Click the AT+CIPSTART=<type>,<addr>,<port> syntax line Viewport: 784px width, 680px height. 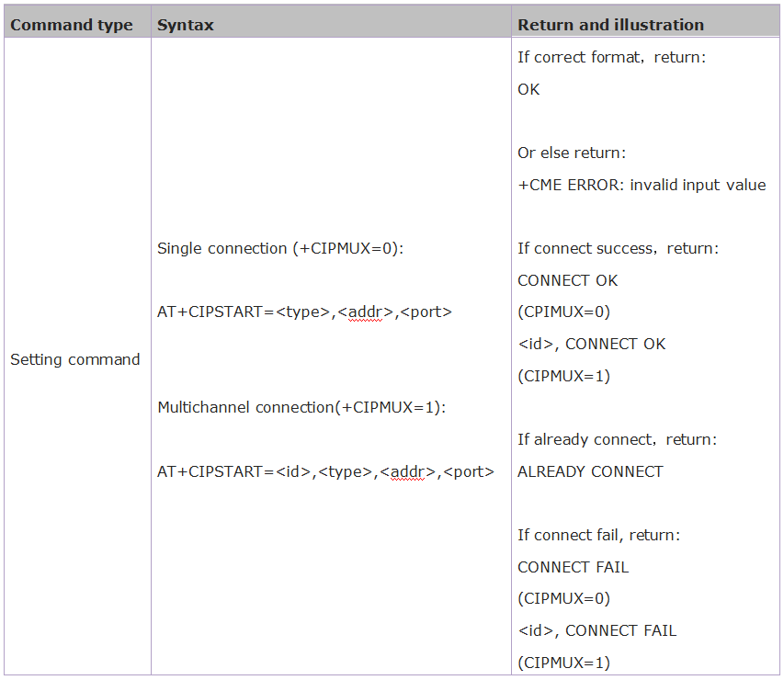[304, 312]
